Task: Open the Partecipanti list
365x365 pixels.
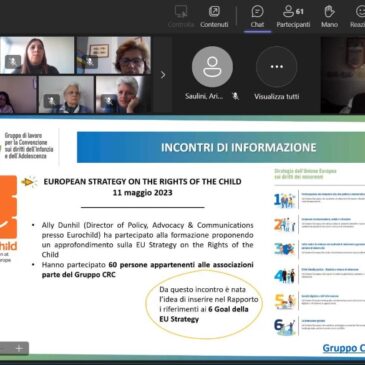Action: (293, 17)
